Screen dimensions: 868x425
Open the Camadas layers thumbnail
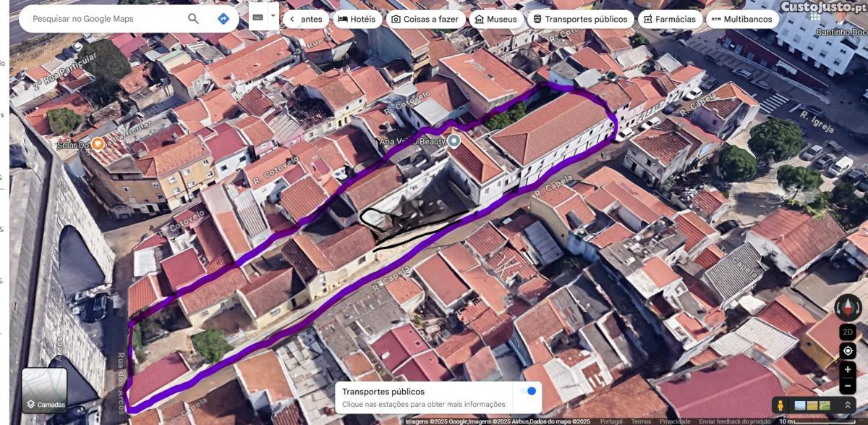tap(45, 390)
